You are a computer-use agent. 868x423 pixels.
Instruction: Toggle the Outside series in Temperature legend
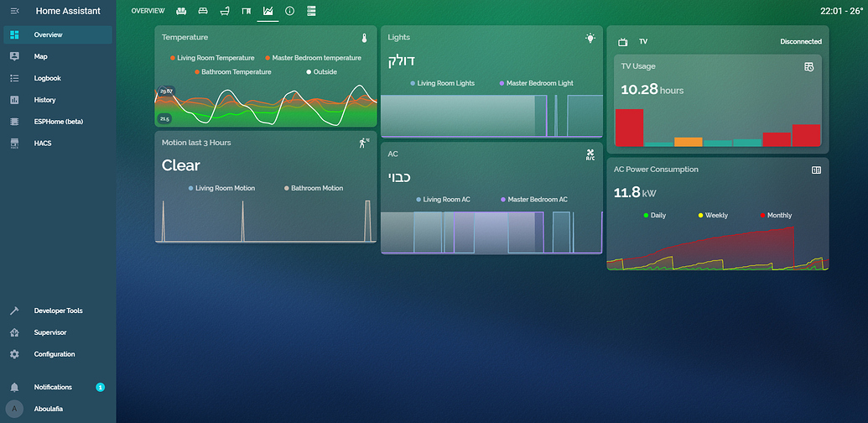pos(321,72)
